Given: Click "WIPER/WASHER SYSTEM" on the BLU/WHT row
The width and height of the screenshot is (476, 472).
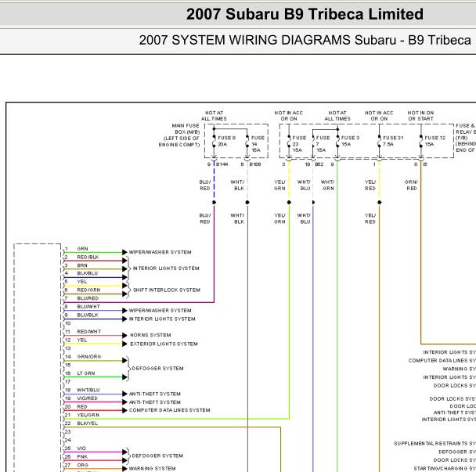Looking at the screenshot, I should 160,311.
